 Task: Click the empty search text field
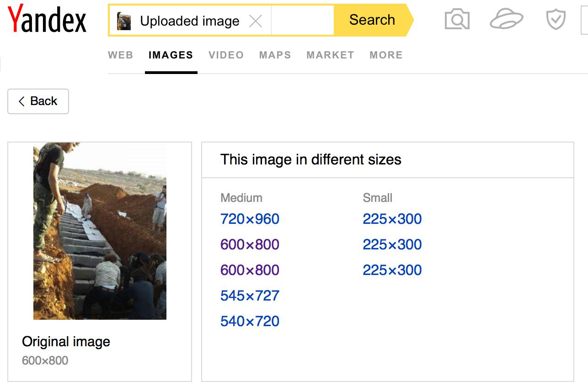coord(303,21)
